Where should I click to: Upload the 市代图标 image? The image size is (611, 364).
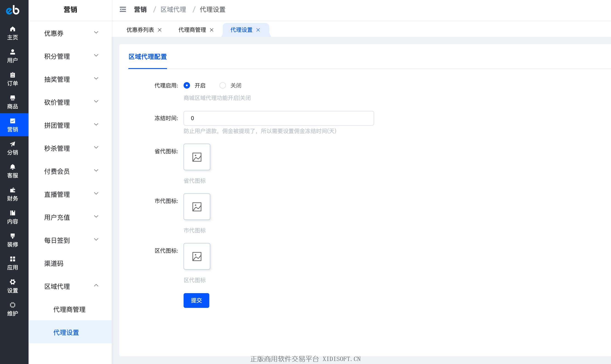tap(197, 207)
